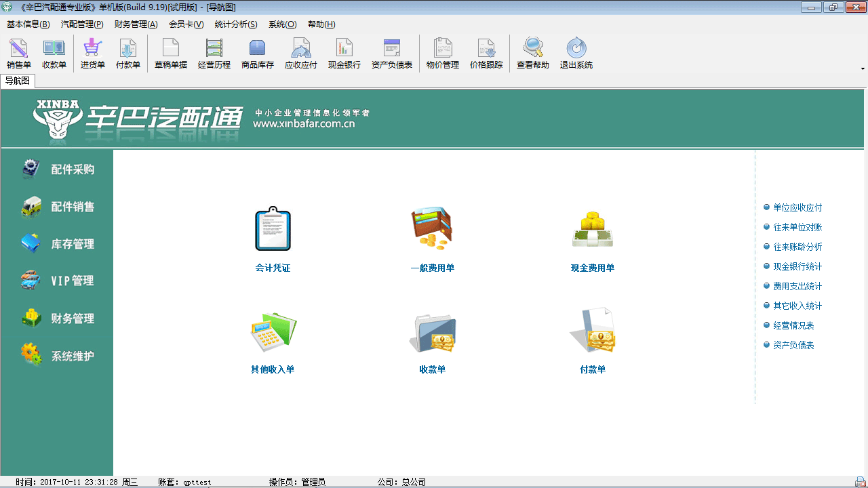
Task: Click the 物价管理 toolbar icon
Action: [x=443, y=54]
